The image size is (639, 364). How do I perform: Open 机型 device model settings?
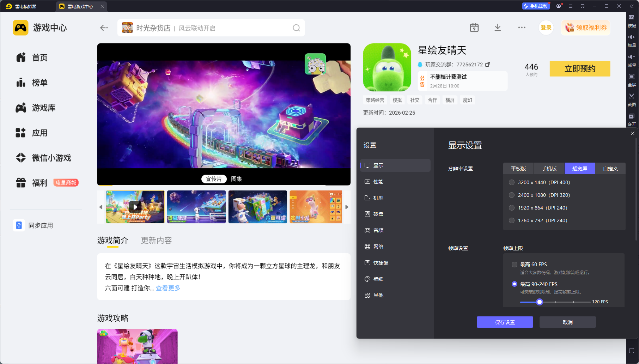click(x=395, y=198)
